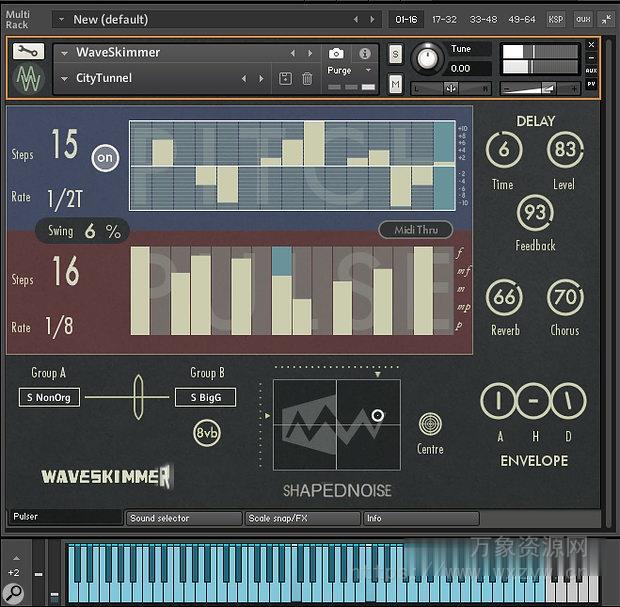Open Group B 'S BigG' sound selector
This screenshot has width=620, height=607.
206,397
